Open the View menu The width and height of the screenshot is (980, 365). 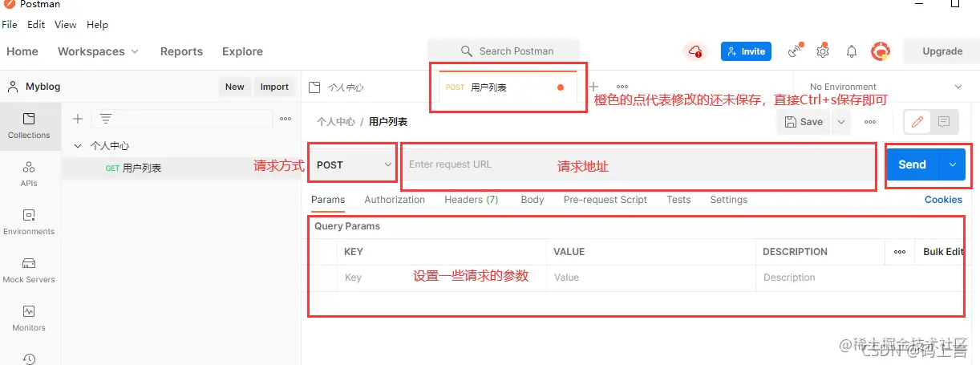(66, 25)
